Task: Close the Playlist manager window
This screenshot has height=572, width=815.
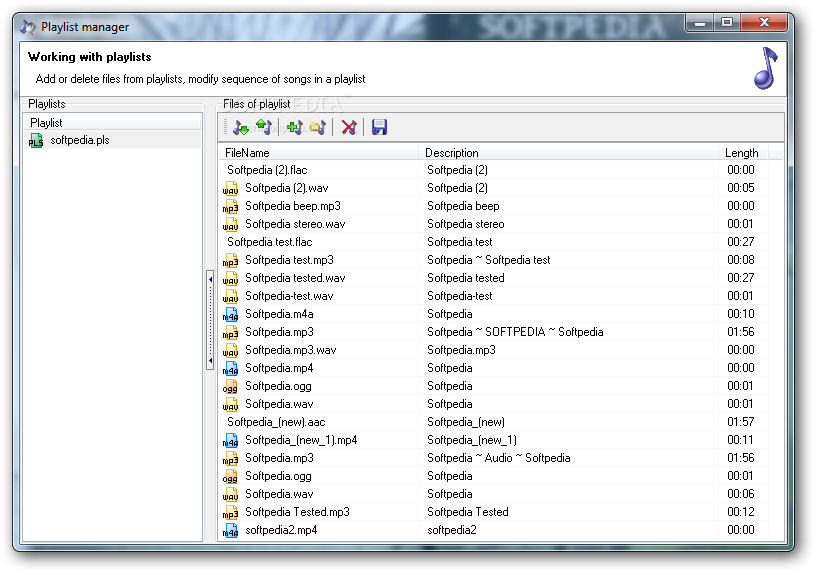Action: pyautogui.click(x=764, y=22)
